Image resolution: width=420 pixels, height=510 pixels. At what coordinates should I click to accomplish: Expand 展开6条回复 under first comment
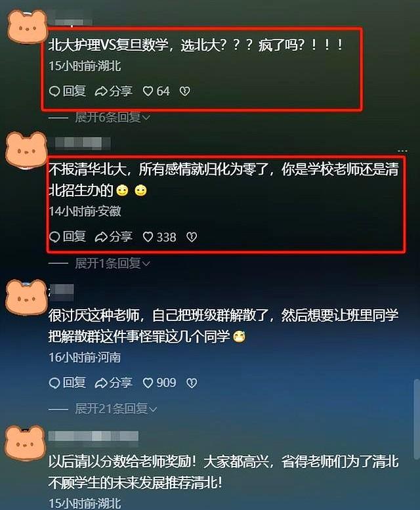coord(112,117)
